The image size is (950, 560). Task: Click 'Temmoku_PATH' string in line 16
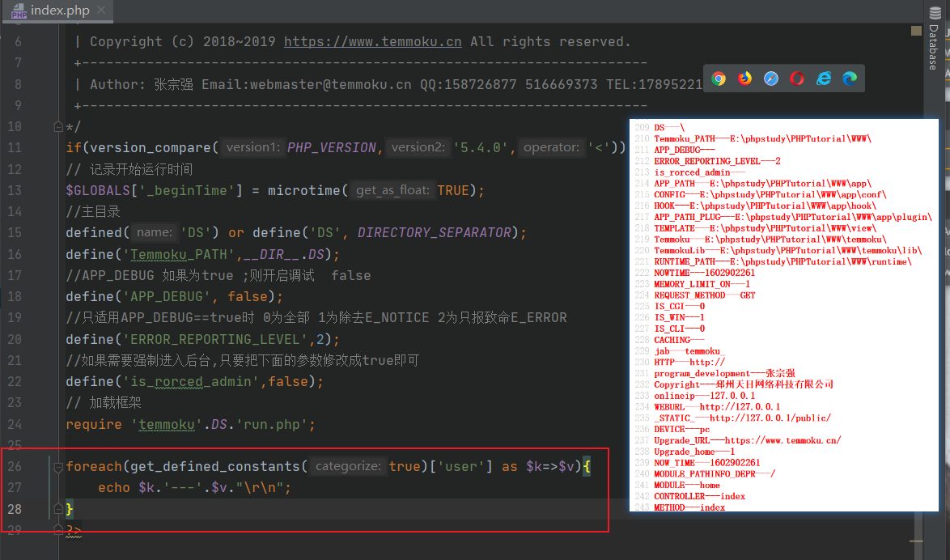click(x=179, y=255)
